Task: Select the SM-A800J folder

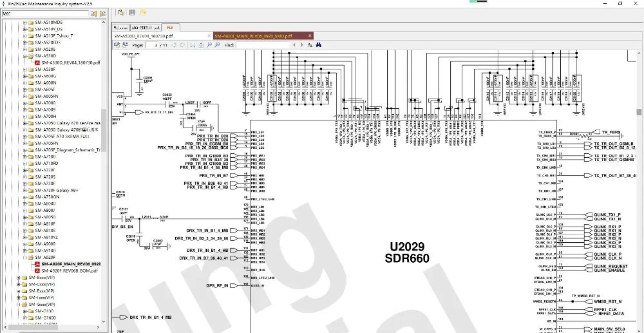Action: pyautogui.click(x=45, y=210)
